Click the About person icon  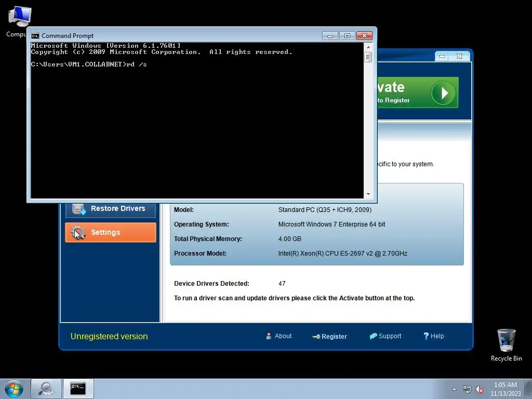point(269,336)
